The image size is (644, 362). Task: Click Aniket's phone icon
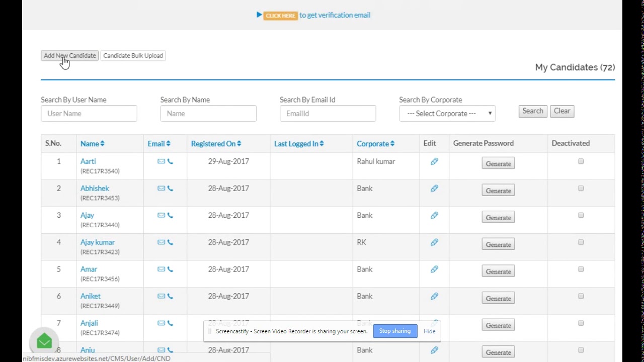(170, 296)
